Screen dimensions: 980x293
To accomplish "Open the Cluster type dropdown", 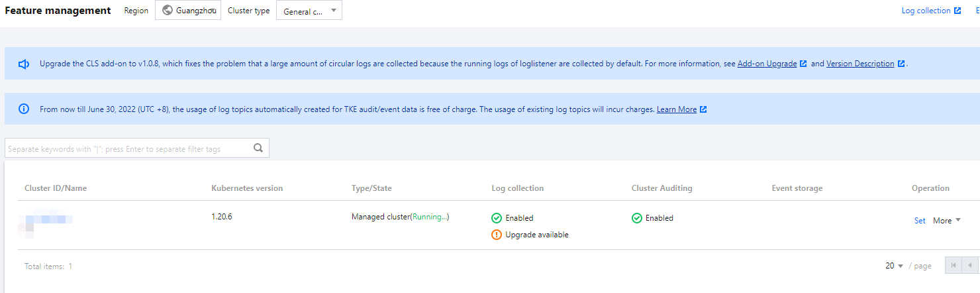I will click(309, 11).
